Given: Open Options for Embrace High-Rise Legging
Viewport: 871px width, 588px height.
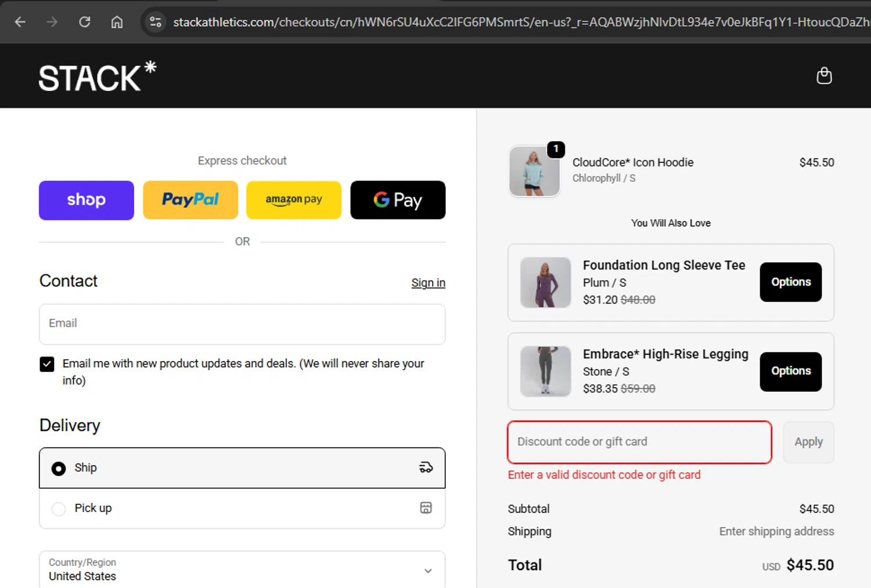Looking at the screenshot, I should click(x=790, y=371).
